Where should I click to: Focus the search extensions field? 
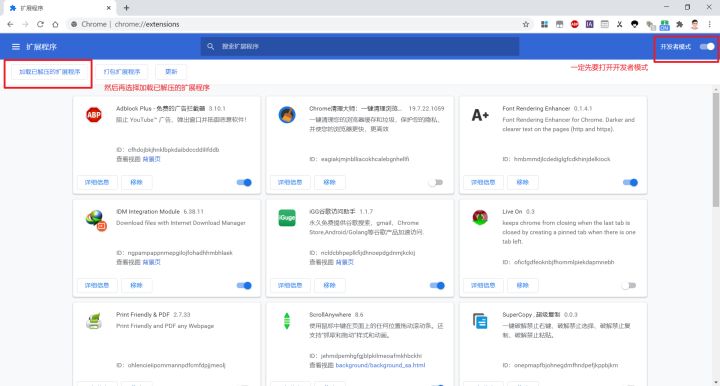pyautogui.click(x=360, y=46)
